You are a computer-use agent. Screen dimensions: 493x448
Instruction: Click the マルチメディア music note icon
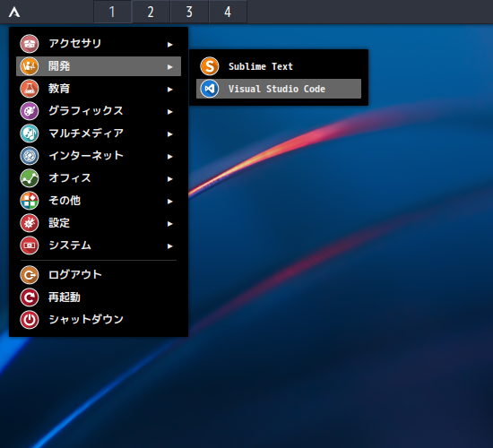30,134
